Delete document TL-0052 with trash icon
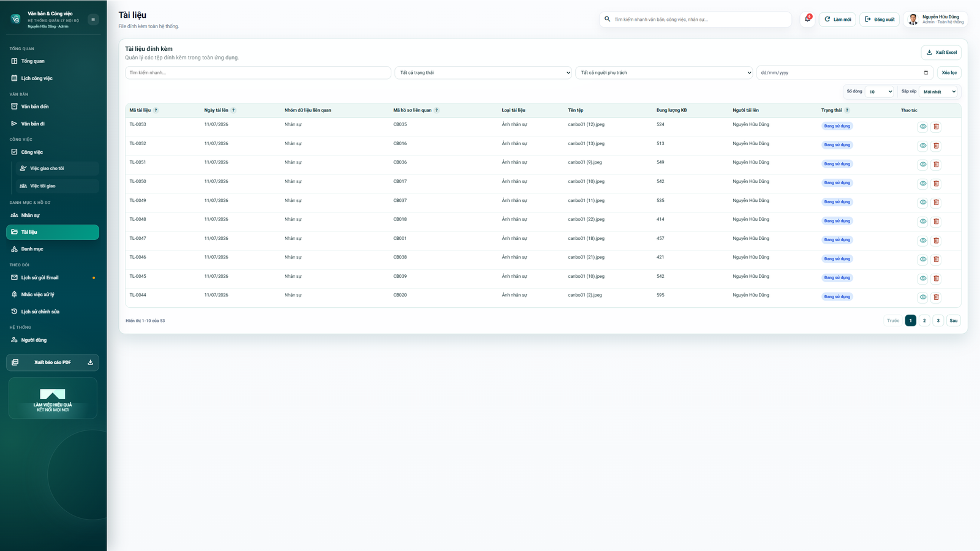Viewport: 980px width, 551px height. pyautogui.click(x=936, y=146)
